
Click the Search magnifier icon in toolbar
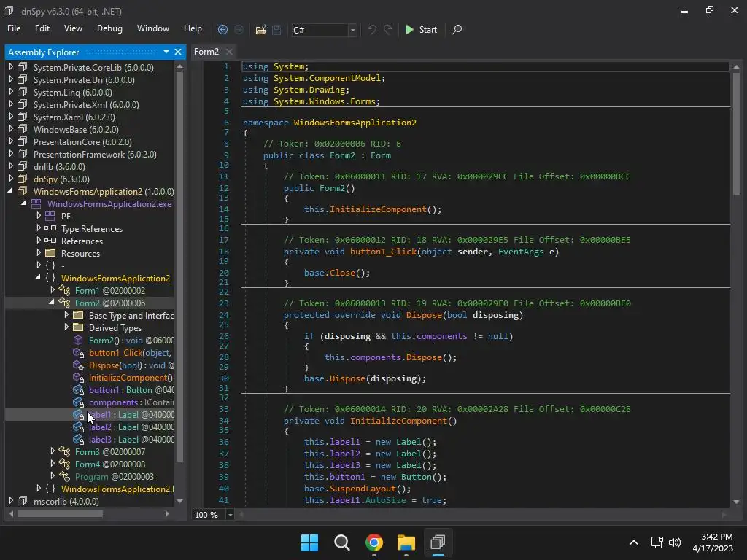point(457,30)
